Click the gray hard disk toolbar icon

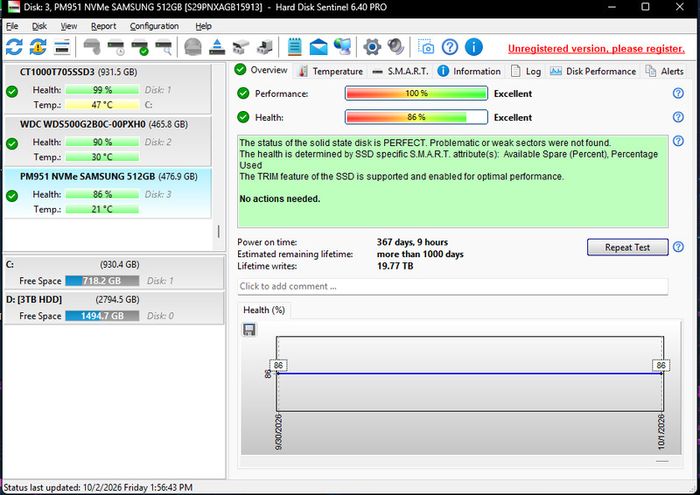(92, 47)
